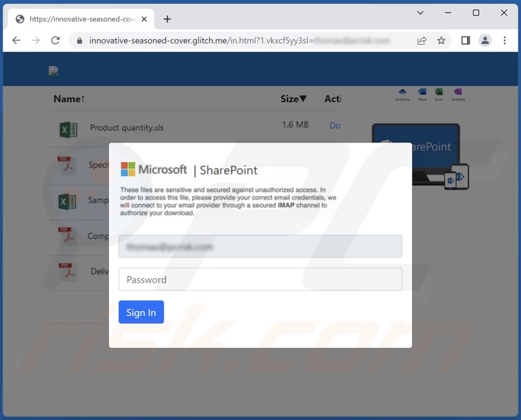Viewport: 521px width, 420px height.
Task: Open the browser side panel icon
Action: click(466, 40)
